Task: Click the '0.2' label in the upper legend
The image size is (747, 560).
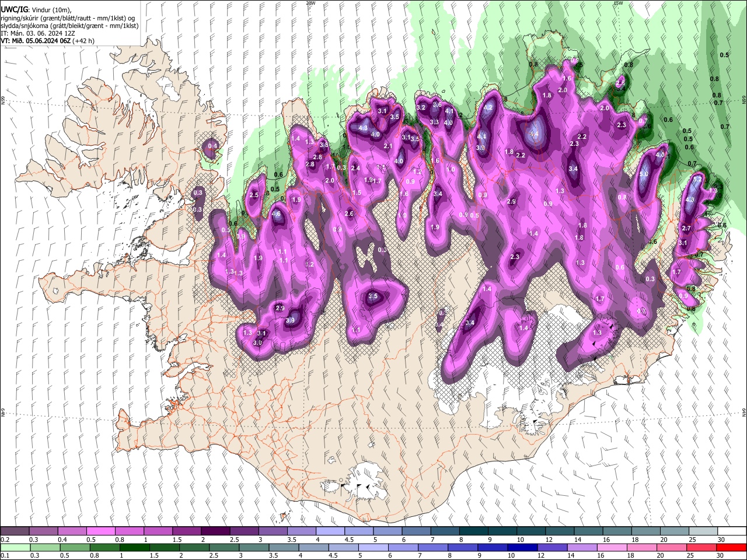Action: (4, 540)
